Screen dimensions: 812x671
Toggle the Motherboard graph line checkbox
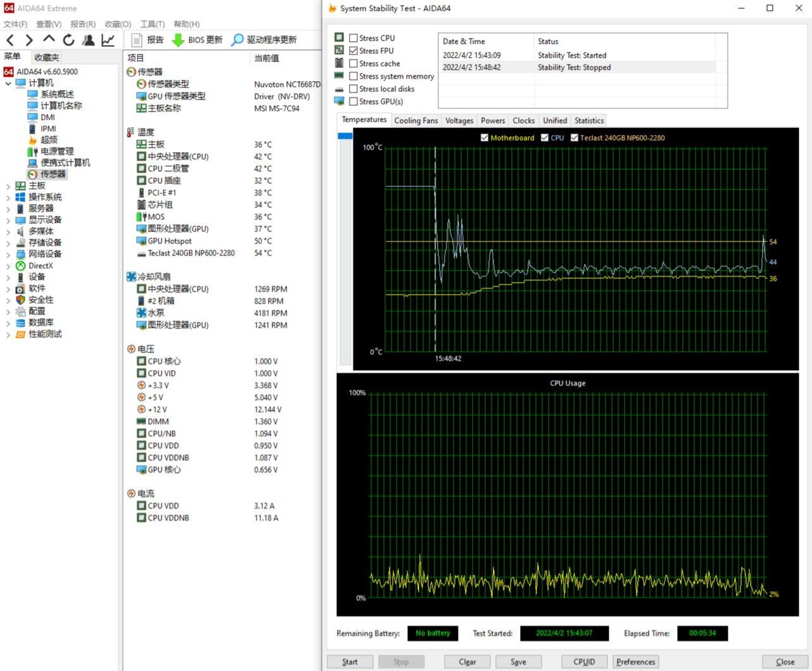[x=485, y=137]
